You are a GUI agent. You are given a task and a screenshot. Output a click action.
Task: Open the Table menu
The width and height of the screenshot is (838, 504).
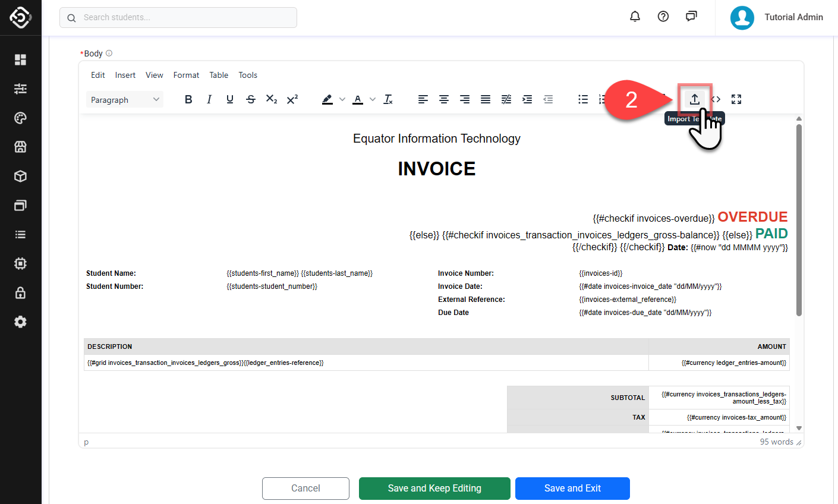pyautogui.click(x=219, y=75)
